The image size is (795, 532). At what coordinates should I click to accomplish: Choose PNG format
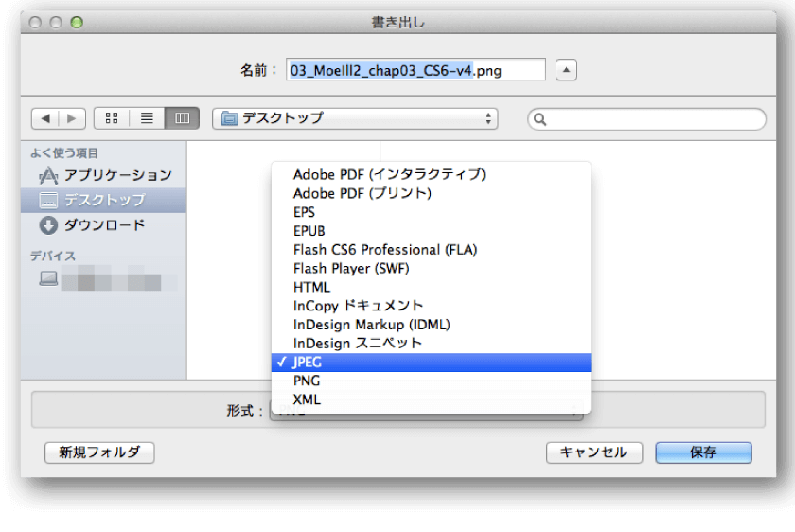coord(432,381)
